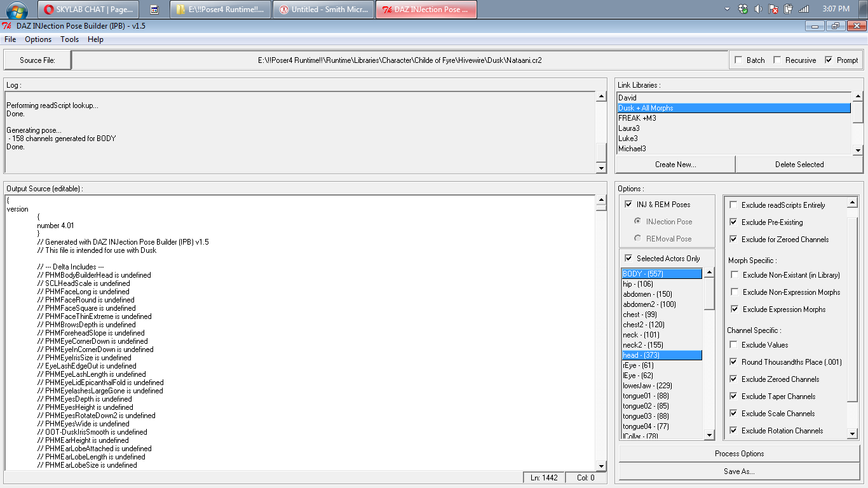
Task: Enable Exclude Non-Expression Morphs
Action: pyautogui.click(x=735, y=292)
